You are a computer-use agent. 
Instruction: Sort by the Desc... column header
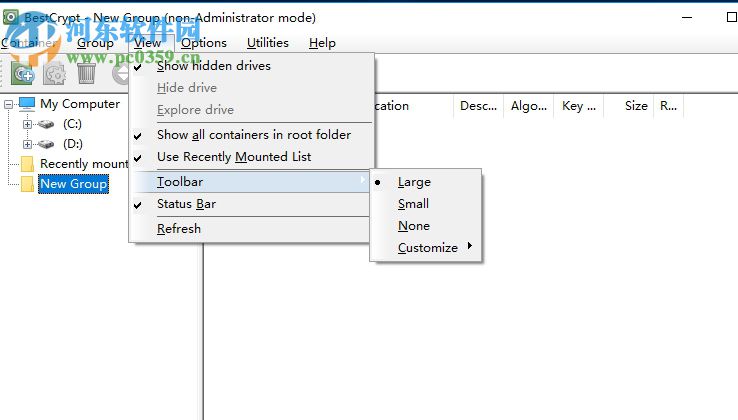[478, 106]
